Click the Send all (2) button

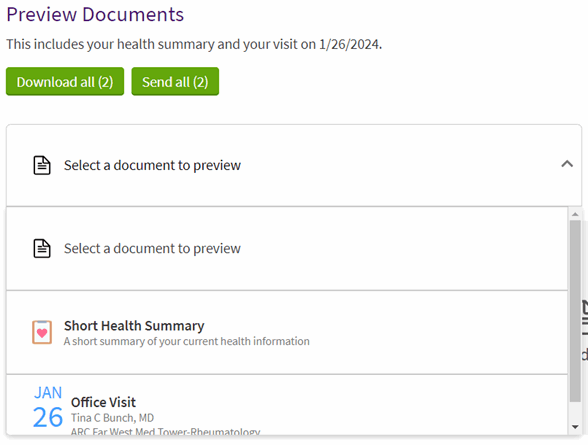175,81
